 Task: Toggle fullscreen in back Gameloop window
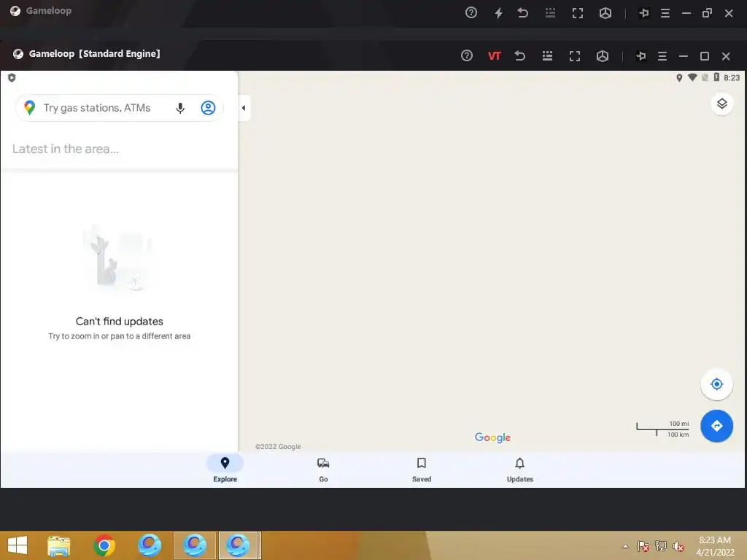pyautogui.click(x=578, y=13)
